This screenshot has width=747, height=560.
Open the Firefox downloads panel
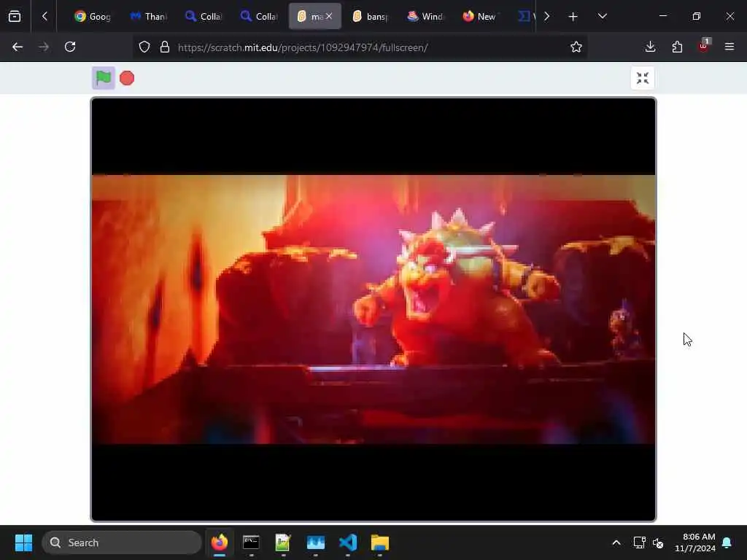[650, 47]
